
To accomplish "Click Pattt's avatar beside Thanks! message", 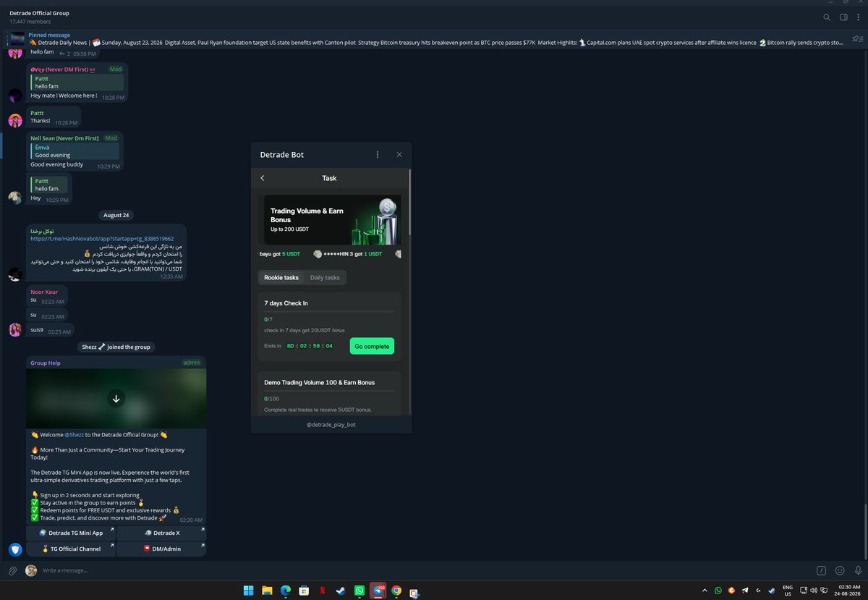I will point(15,120).
